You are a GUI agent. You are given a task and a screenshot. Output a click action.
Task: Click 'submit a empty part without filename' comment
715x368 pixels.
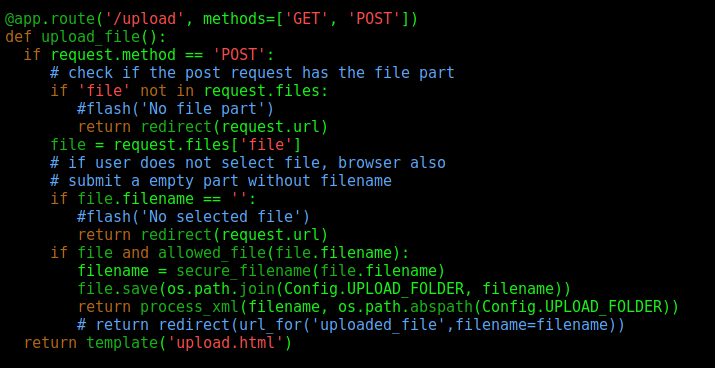[221, 181]
